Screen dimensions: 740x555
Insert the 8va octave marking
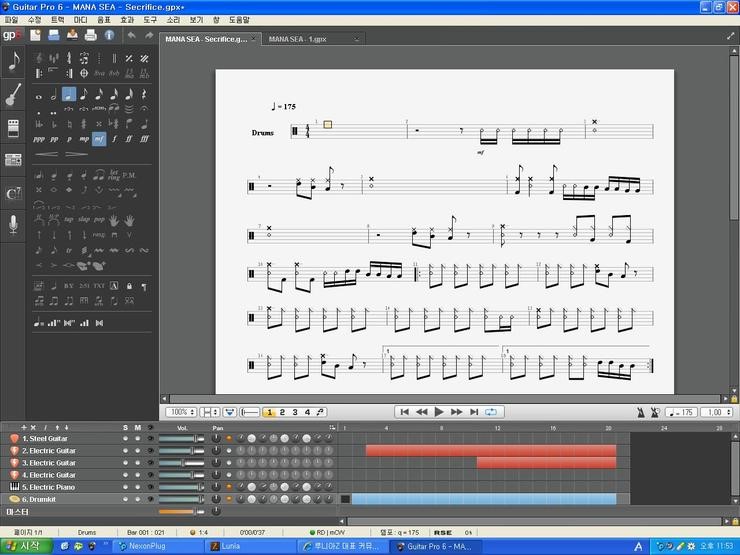coord(99,73)
